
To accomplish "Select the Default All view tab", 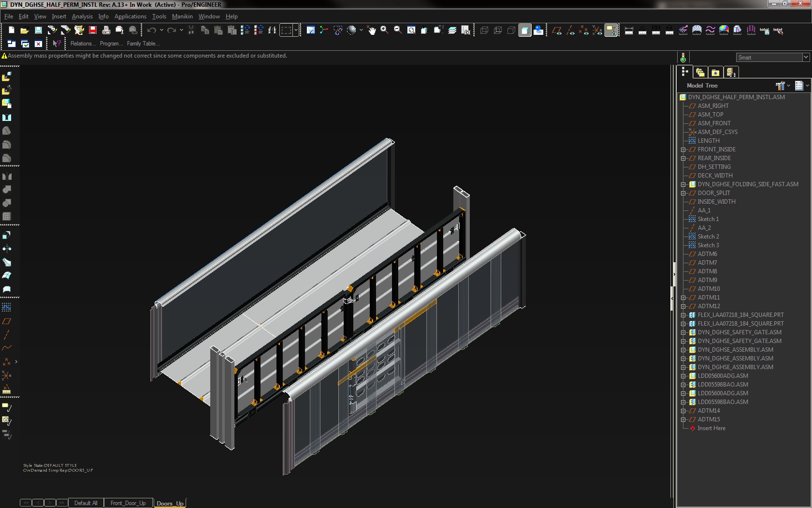I will [86, 503].
